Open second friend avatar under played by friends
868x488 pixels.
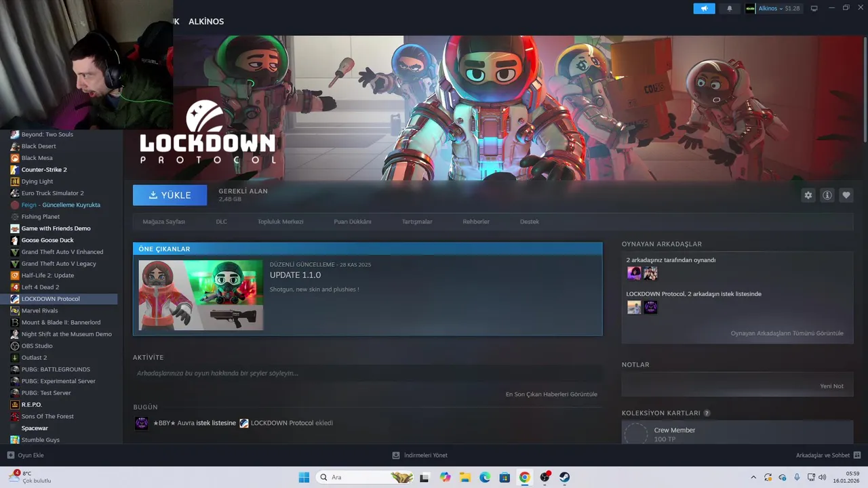click(x=650, y=273)
